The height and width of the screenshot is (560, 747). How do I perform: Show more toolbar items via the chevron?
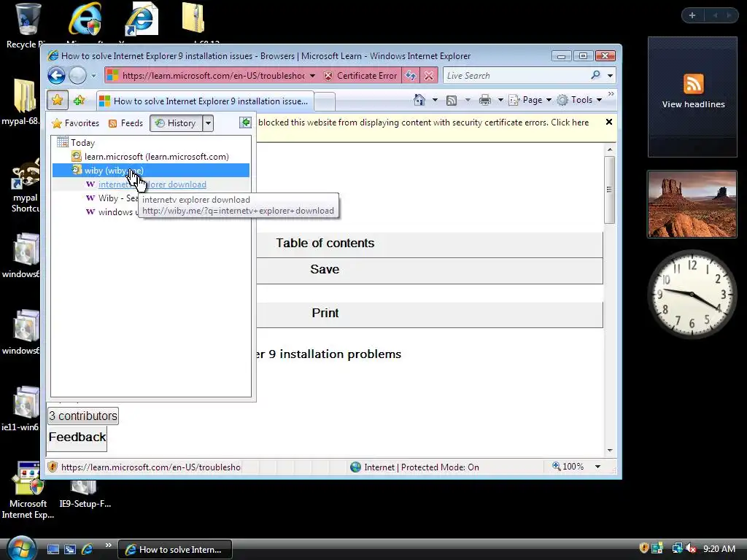(x=611, y=94)
